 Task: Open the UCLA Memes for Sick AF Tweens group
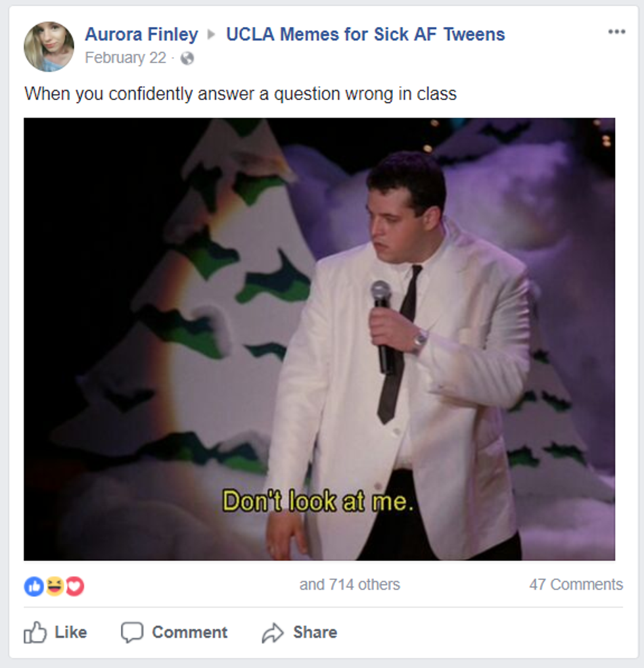click(x=365, y=35)
